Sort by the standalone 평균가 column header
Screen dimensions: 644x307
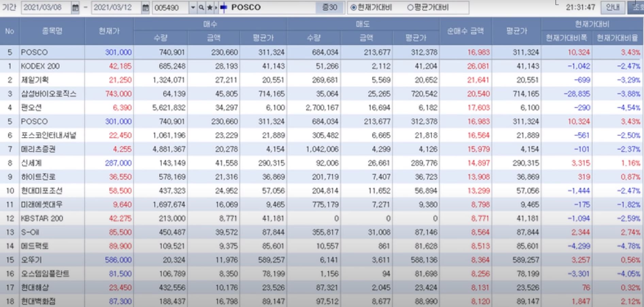click(516, 31)
